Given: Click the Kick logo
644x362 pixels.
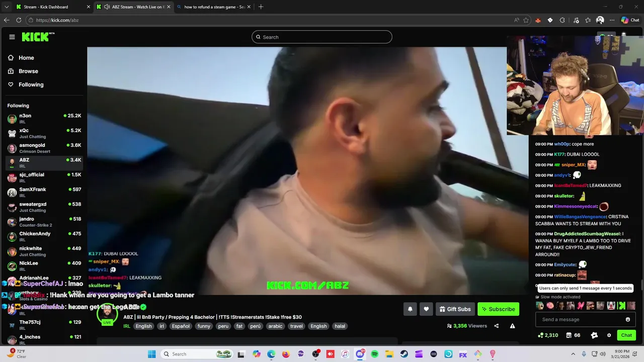Looking at the screenshot, I should [x=38, y=37].
